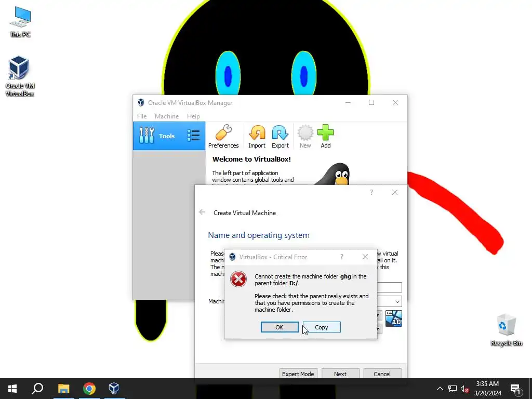Click the Name and operating system heading

259,235
